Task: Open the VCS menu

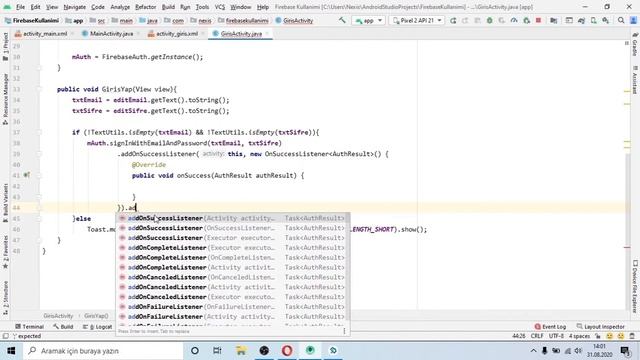Action: [x=220, y=7]
